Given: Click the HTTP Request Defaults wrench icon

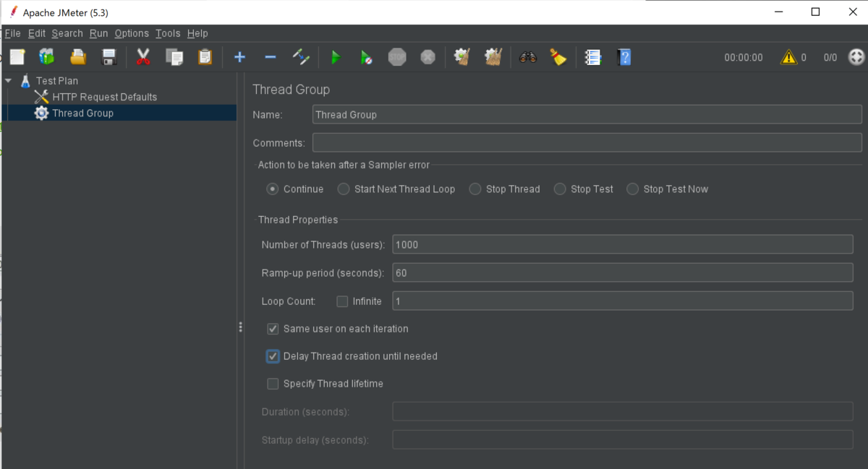Looking at the screenshot, I should point(41,97).
